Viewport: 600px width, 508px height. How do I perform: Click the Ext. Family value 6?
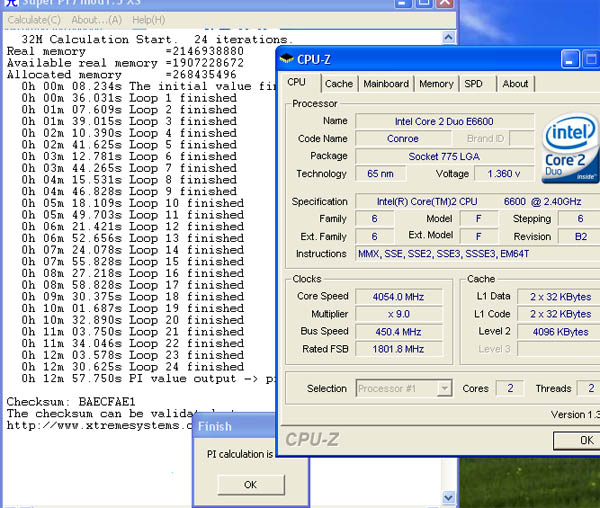(374, 236)
